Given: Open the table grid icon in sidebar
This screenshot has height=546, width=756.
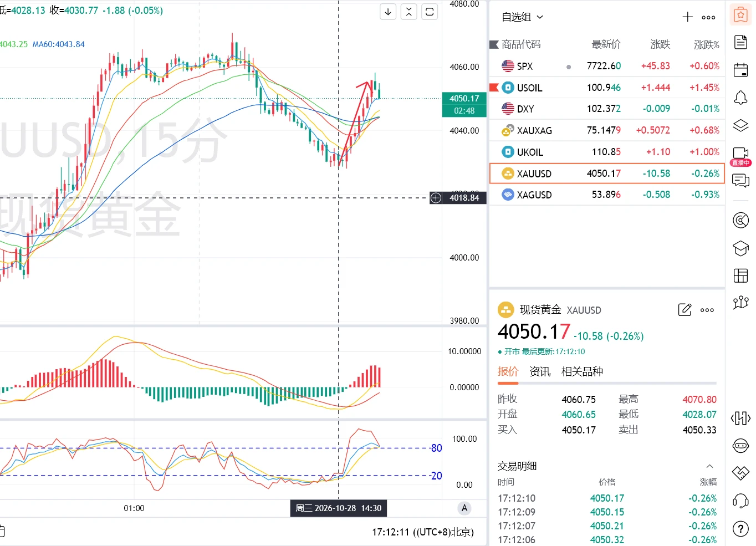Looking at the screenshot, I should (740, 275).
